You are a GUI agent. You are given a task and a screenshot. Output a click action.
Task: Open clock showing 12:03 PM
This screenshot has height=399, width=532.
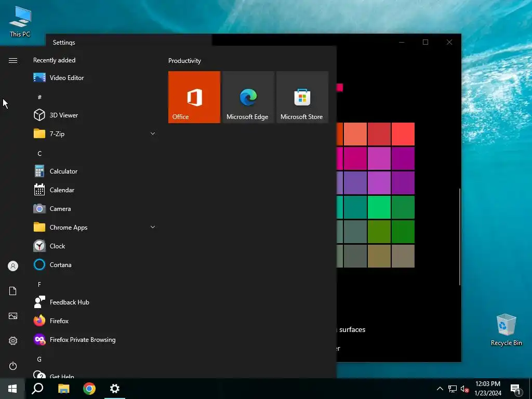tap(488, 389)
